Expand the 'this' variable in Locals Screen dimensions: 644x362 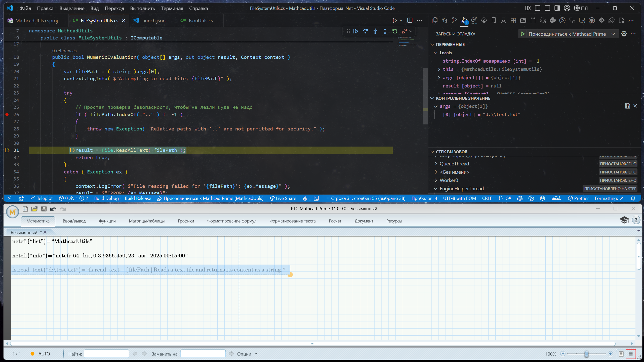[x=439, y=69]
